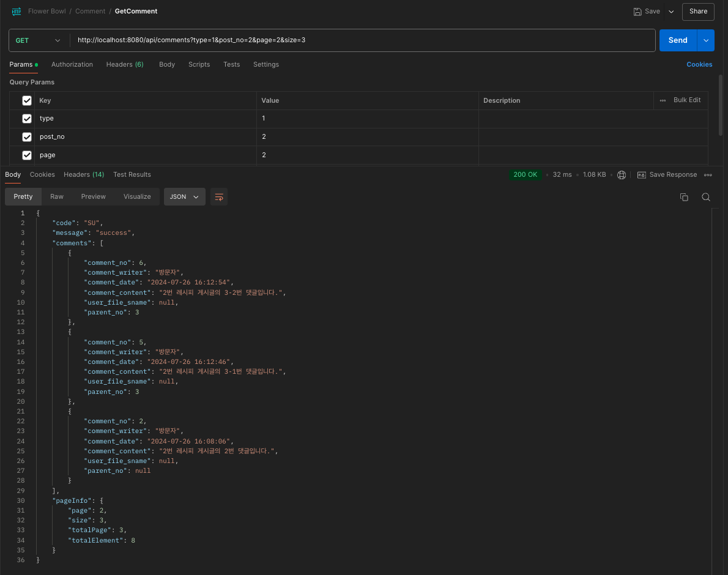728x575 pixels.
Task: Click the request URL input field
Action: (362, 40)
